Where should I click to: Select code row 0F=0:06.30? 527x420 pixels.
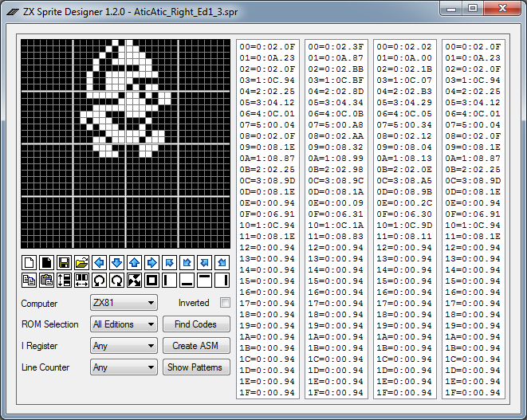404,214
